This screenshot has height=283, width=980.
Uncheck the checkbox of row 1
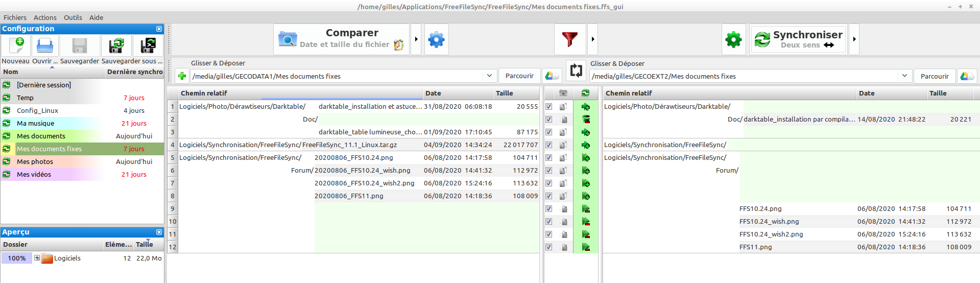point(548,107)
